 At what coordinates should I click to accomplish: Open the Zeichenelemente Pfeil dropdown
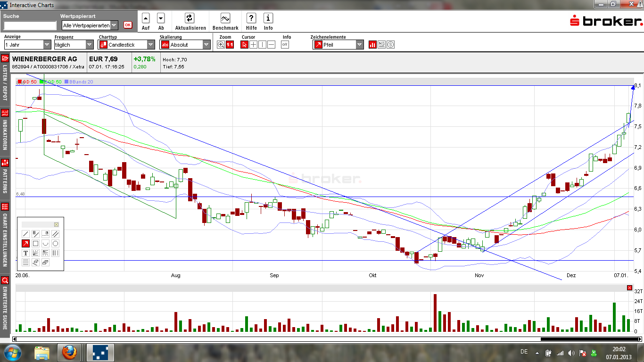339,45
